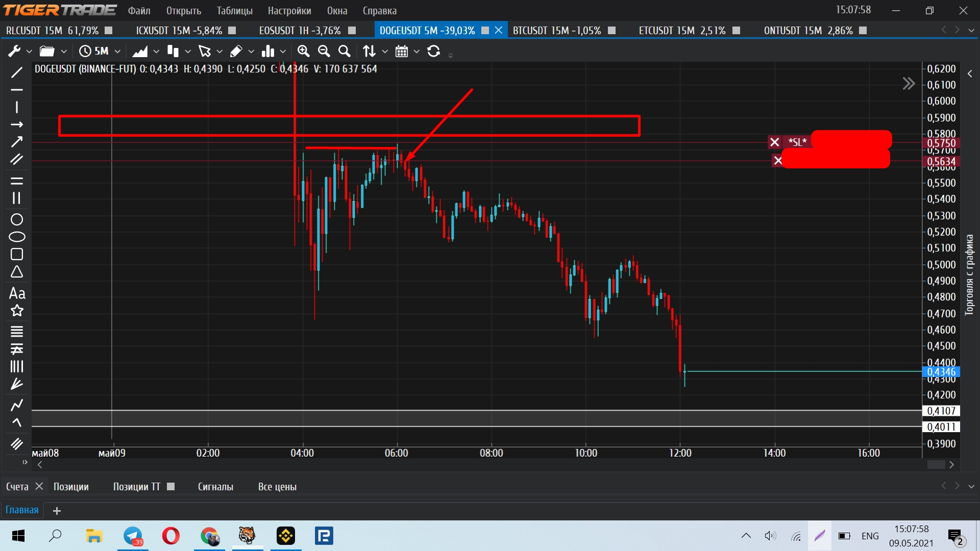
Task: Select the trend line drawing tool
Action: [17, 72]
